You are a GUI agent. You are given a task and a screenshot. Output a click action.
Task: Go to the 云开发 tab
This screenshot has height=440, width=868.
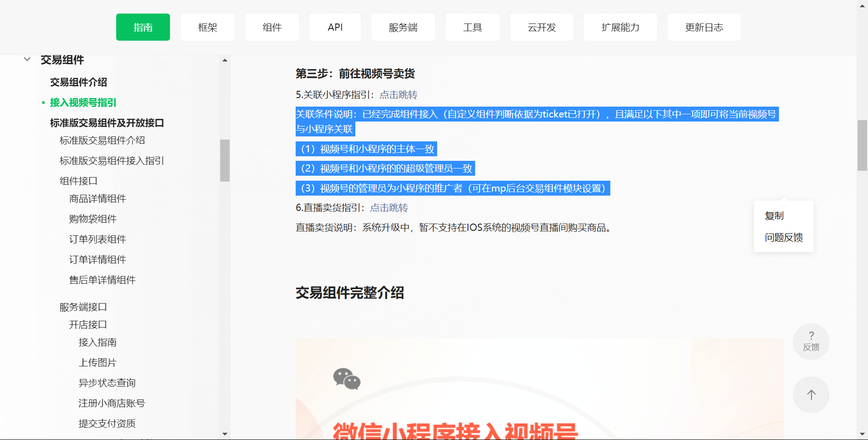tap(542, 28)
